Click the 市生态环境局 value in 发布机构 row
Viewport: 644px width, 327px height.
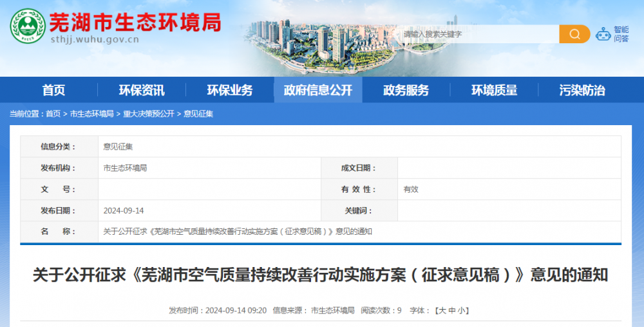125,168
